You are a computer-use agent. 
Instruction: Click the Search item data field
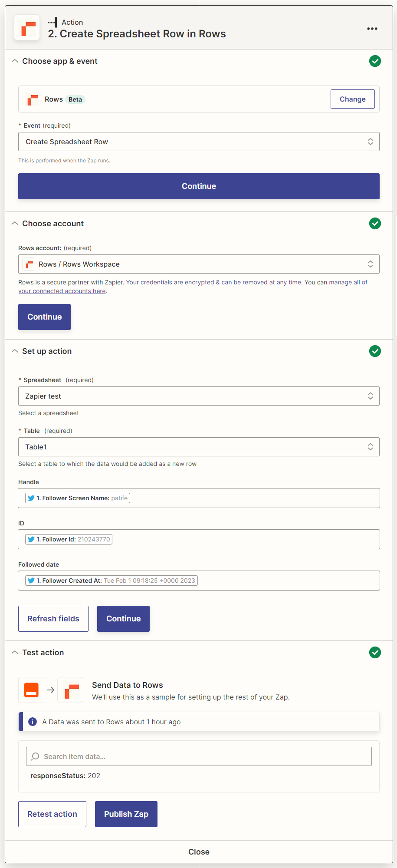[x=199, y=756]
